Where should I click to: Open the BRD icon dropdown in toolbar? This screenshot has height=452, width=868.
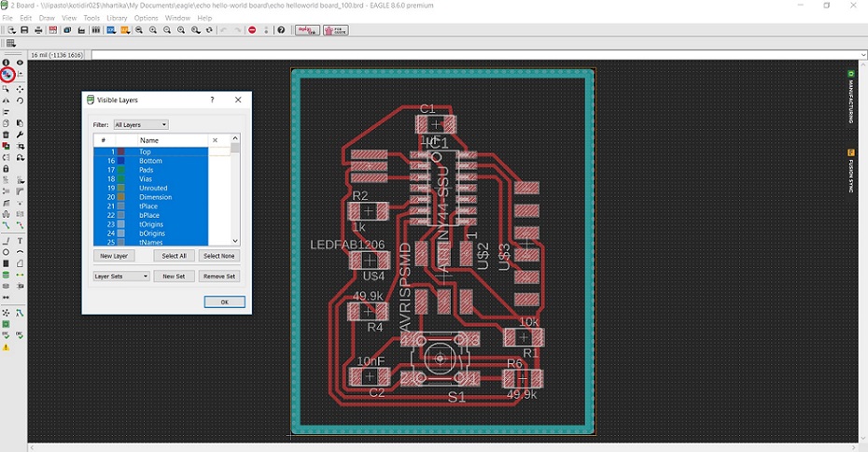coord(111,30)
